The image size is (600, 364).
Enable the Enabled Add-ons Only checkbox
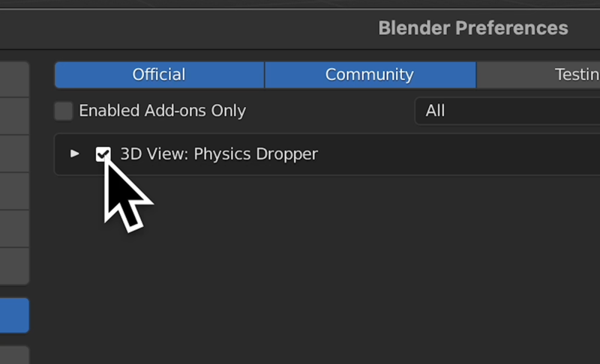pos(64,111)
